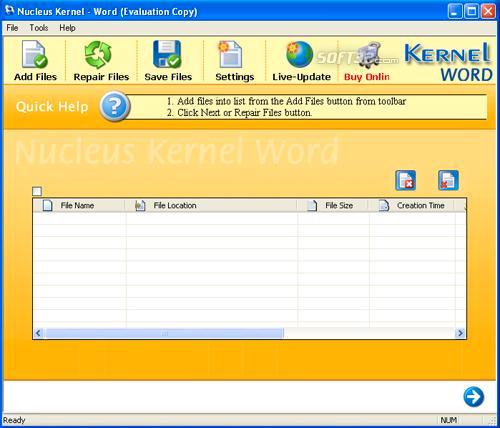Proceed with the blue Next arrow
Screen dimensions: 500x428
(474, 397)
